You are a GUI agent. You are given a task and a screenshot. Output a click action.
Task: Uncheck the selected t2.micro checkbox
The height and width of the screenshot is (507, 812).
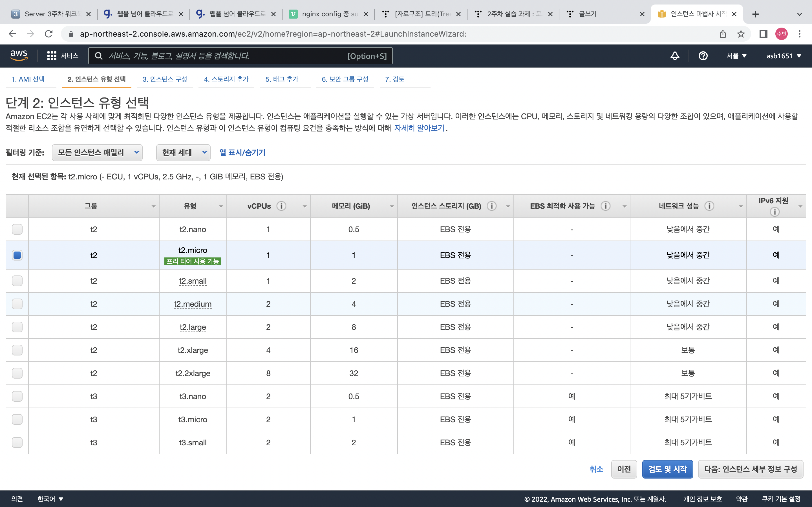point(17,255)
